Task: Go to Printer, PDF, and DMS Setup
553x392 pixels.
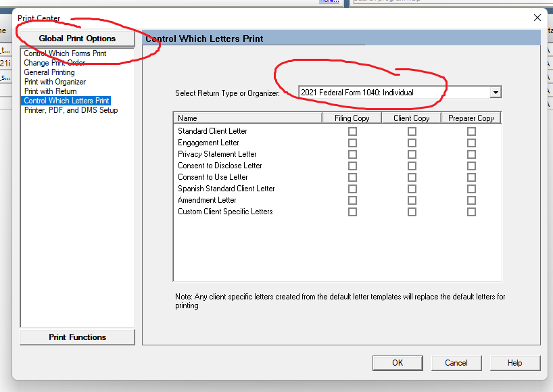Action: point(71,110)
